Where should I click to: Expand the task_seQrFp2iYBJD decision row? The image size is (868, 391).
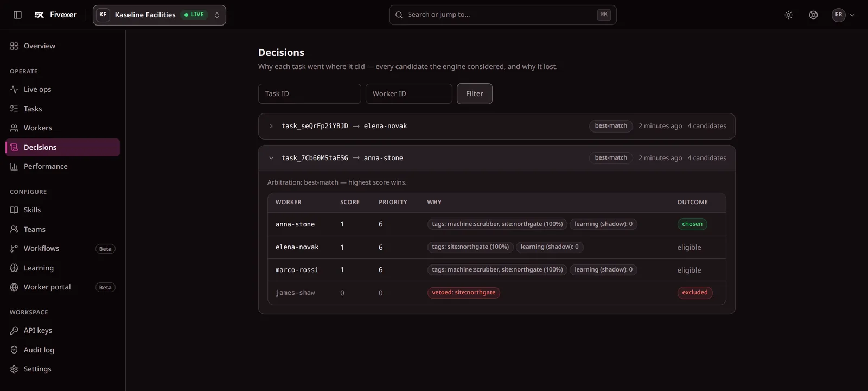[x=496, y=126]
